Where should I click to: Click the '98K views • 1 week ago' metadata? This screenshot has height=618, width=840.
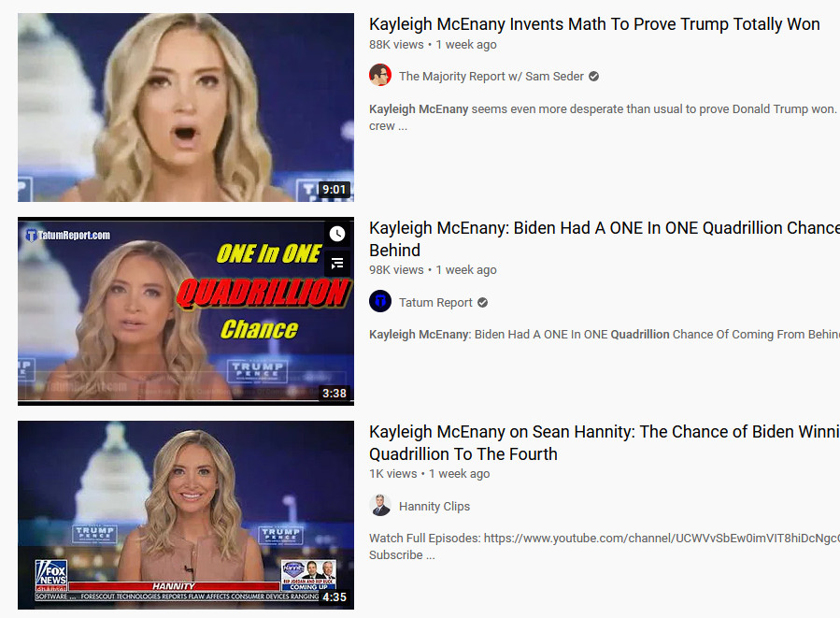[433, 270]
